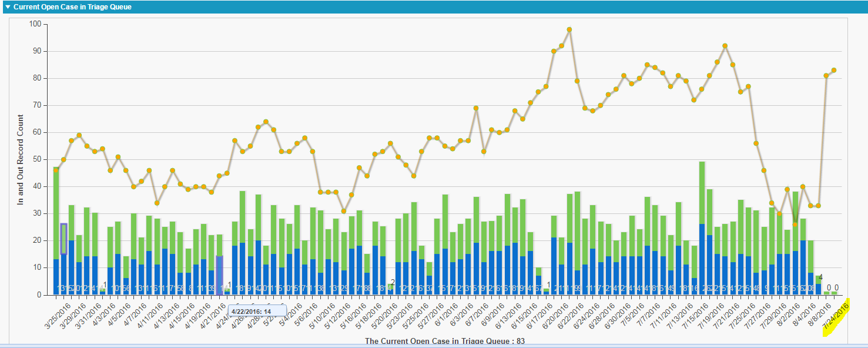This screenshot has width=868, height=348.
Task: Click the late-April line peak point at 64
Action: point(266,122)
